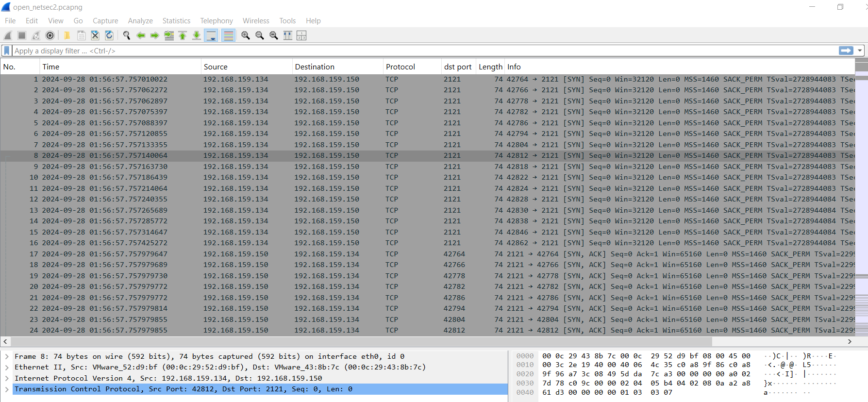Select packet 17 SYN, ACK row

click(427, 254)
